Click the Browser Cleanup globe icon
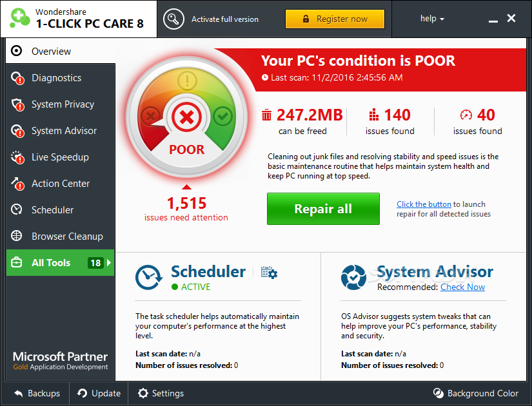Screen dimensions: 532x406 pos(17,236)
